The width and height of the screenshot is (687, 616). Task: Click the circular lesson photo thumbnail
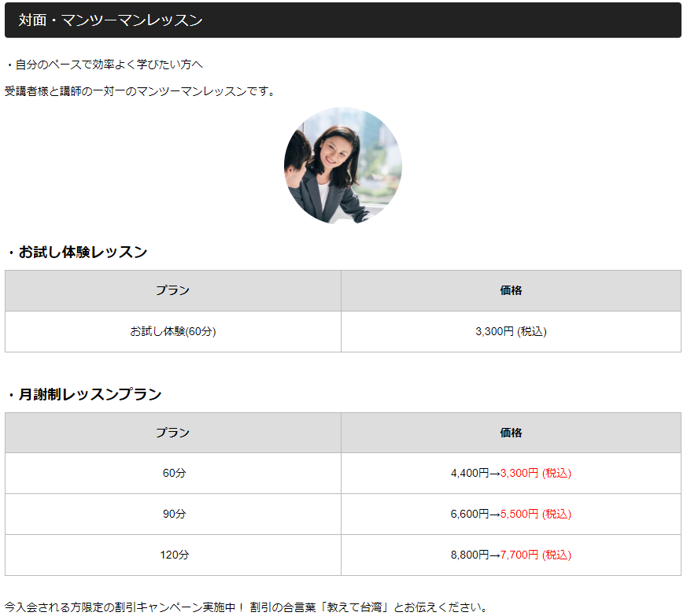(342, 166)
